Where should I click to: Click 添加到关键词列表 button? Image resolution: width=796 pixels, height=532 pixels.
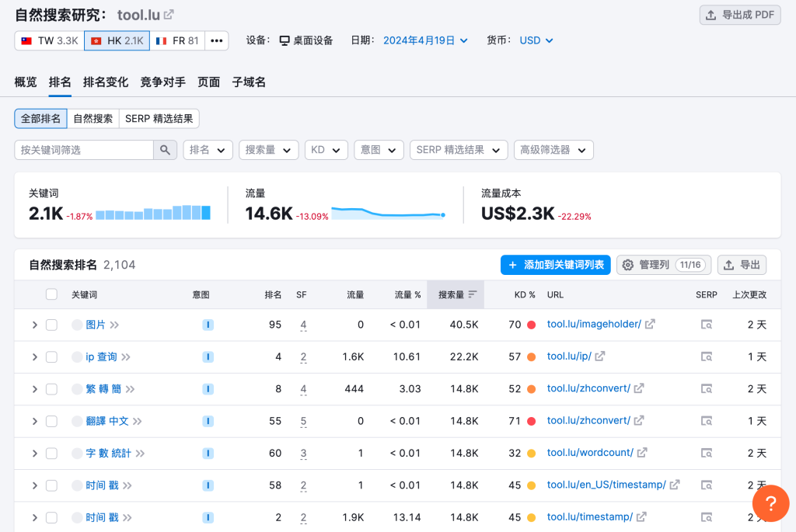pos(555,265)
